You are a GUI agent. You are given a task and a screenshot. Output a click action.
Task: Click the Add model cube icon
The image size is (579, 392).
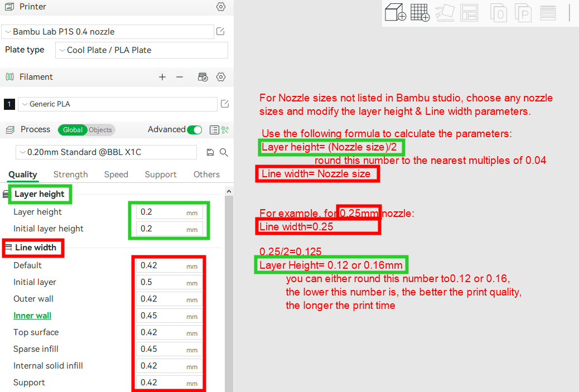(x=395, y=12)
